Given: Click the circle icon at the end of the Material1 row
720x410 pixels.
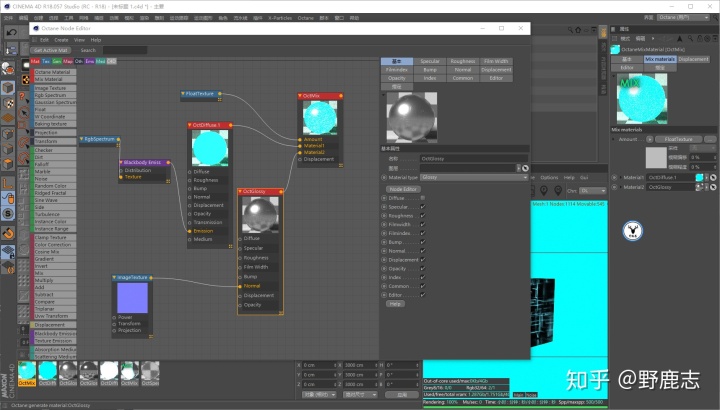Looking at the screenshot, I should 713,177.
